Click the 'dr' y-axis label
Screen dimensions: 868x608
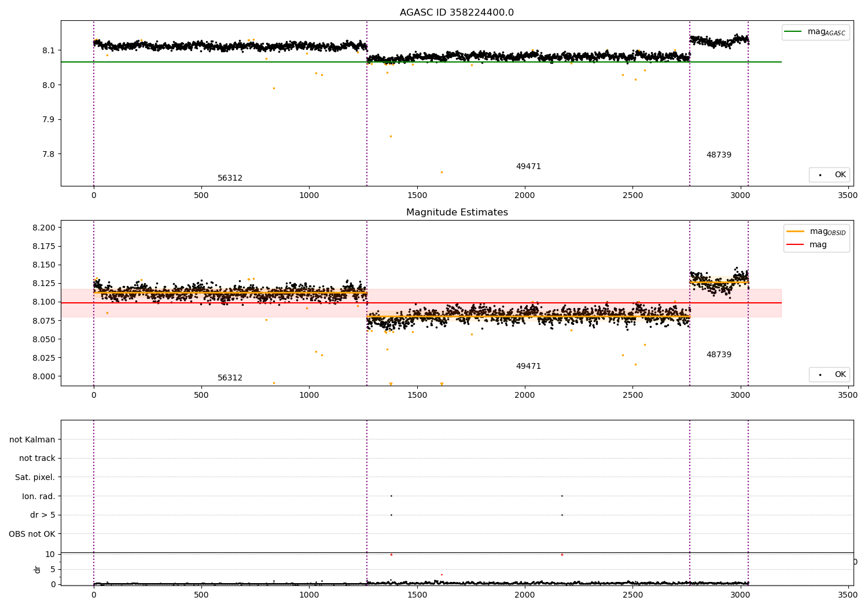(x=38, y=569)
